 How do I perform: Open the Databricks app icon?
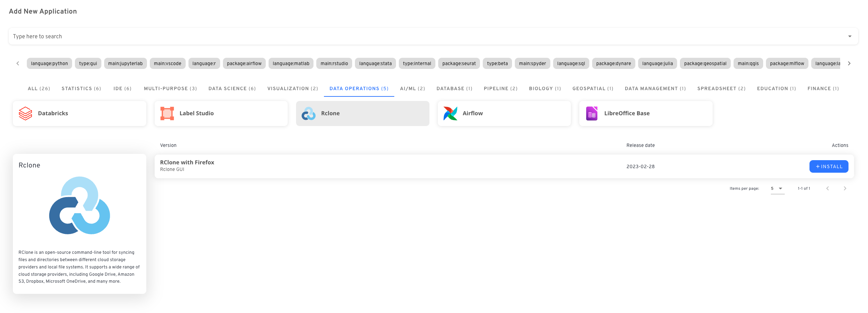pyautogui.click(x=25, y=114)
